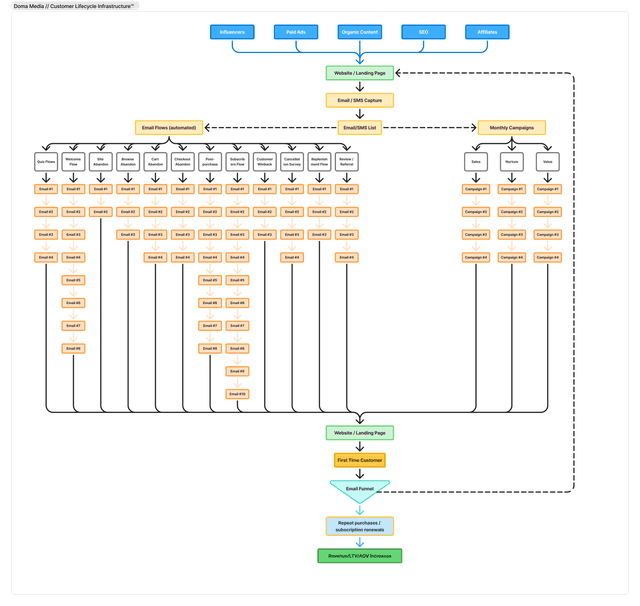Click Campaign #3 under Nurture
Viewport: 640px width, 606px height.
click(512, 235)
